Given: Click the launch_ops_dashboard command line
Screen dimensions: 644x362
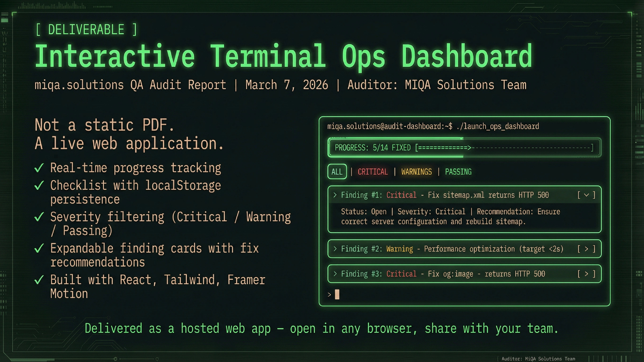Looking at the screenshot, I should 433,126.
